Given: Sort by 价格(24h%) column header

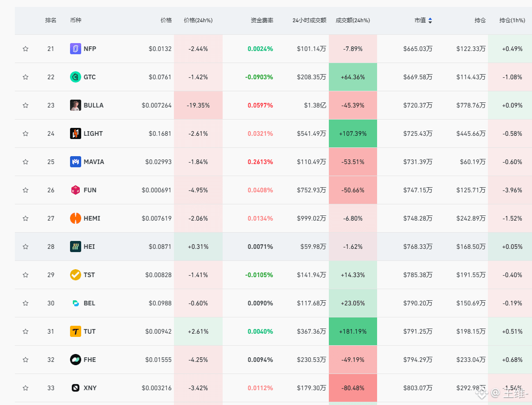Looking at the screenshot, I should pos(198,20).
